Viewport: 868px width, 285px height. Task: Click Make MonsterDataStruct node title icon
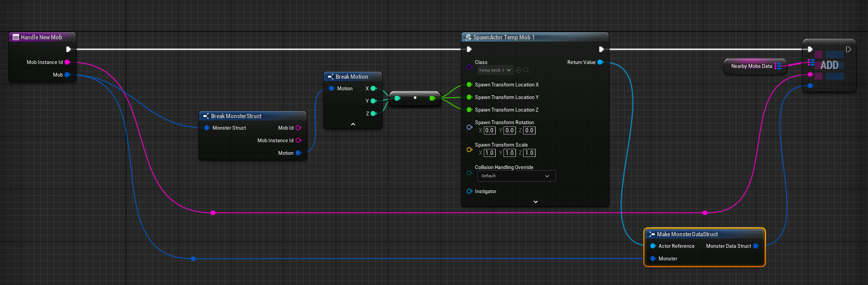pos(652,234)
